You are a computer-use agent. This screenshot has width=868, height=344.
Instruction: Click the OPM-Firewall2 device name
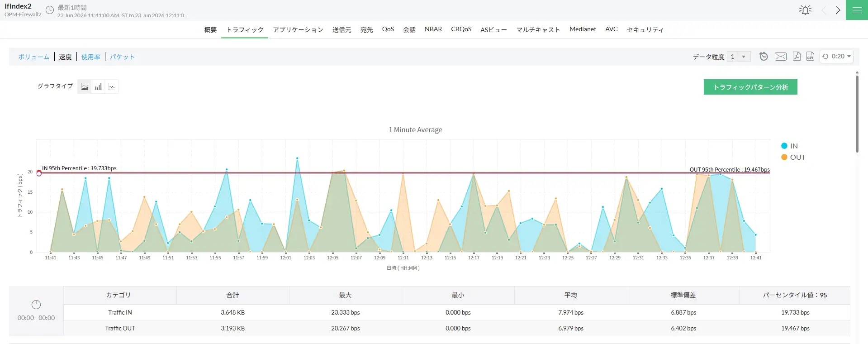tap(23, 14)
